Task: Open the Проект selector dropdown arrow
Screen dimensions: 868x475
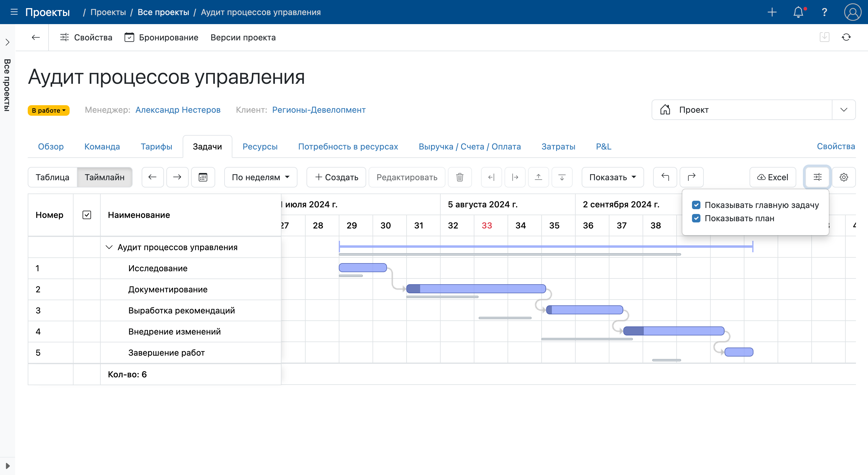Action: point(844,110)
